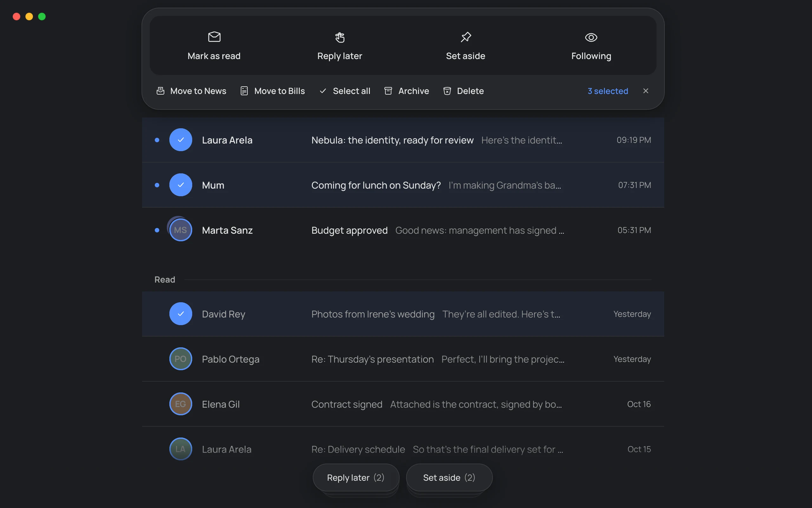Click the Archive label

click(x=413, y=91)
